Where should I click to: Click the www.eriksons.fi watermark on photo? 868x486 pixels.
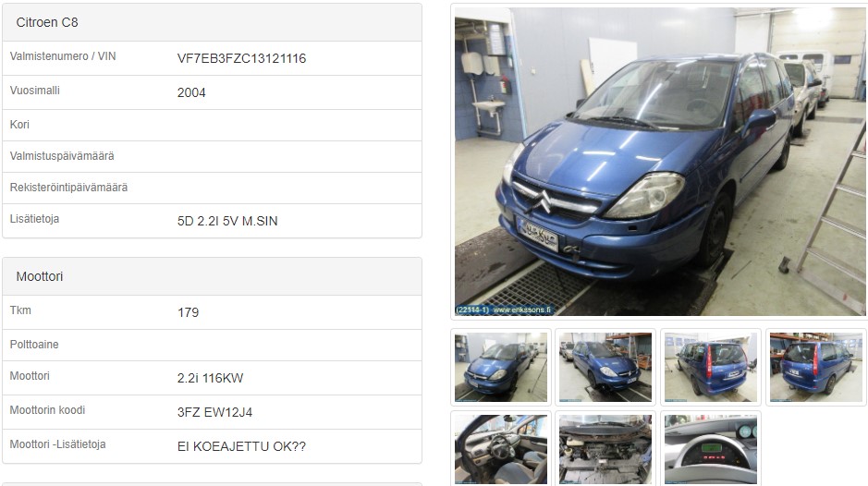[x=522, y=310]
